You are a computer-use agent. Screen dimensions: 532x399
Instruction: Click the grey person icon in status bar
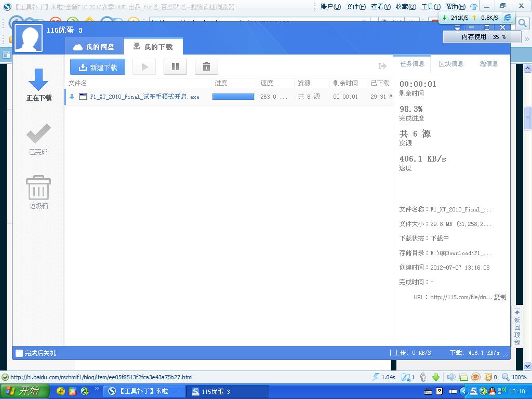tap(423, 377)
